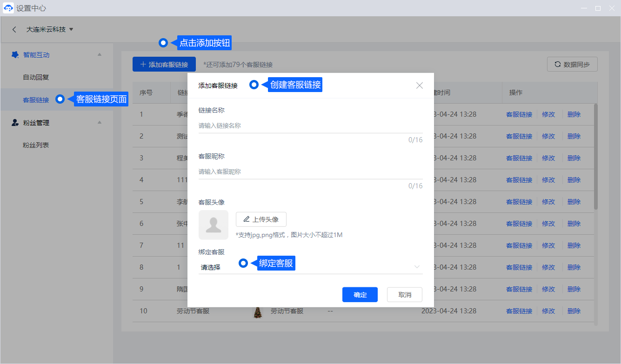621x364 pixels.
Task: Click the back arrow icon
Action: tap(14, 29)
